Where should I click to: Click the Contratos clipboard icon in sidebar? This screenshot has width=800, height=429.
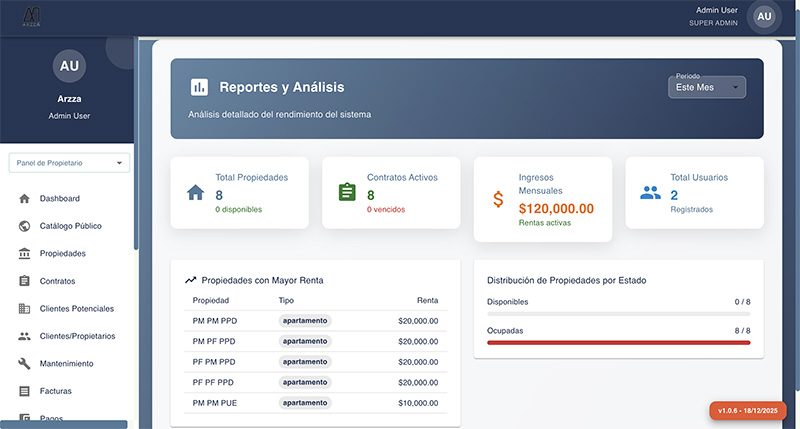point(24,281)
